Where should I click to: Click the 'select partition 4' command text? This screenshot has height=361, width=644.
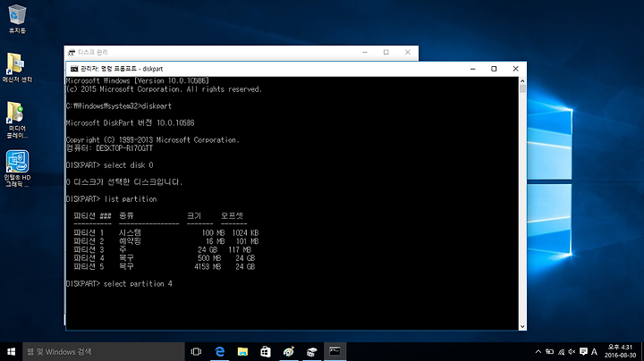tap(138, 284)
